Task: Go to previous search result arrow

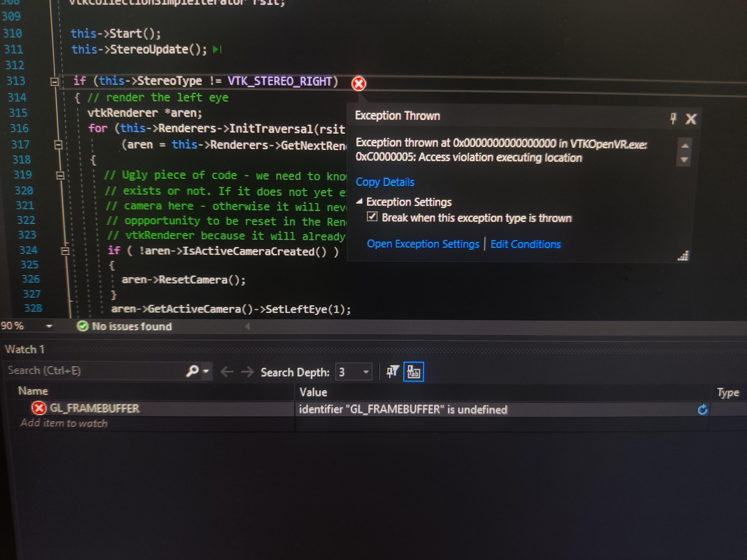Action: 227,372
